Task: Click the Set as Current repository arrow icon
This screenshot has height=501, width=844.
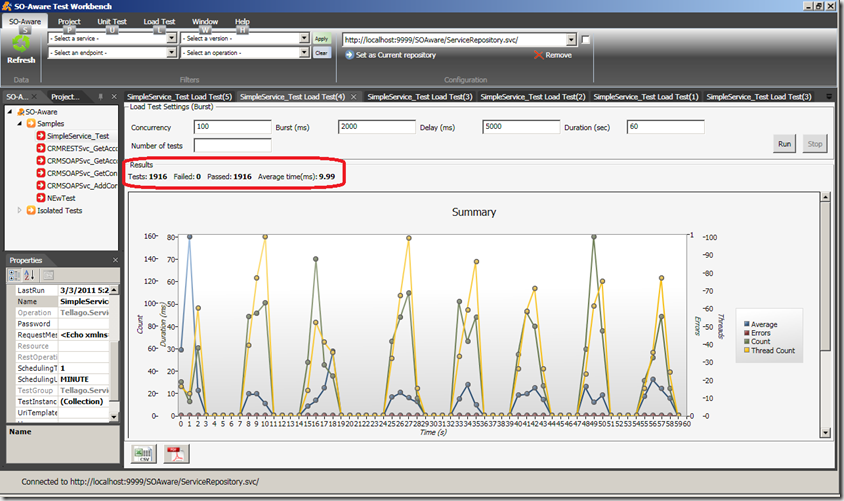Action: click(349, 55)
